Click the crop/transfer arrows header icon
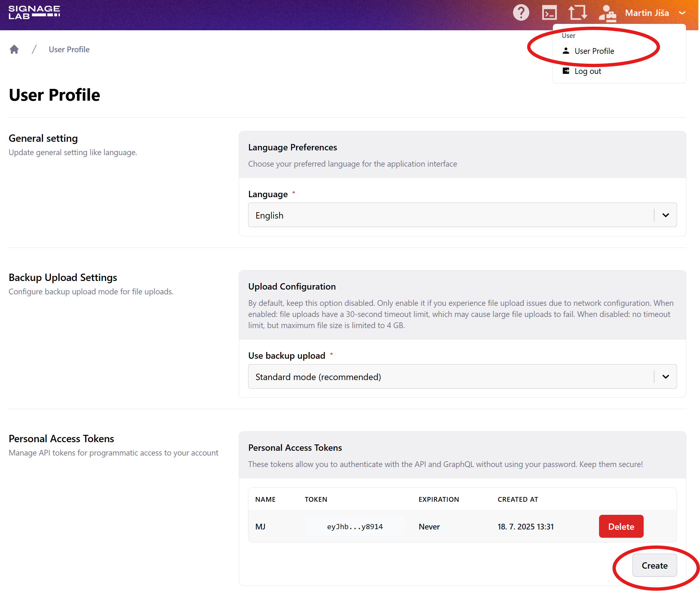The height and width of the screenshot is (597, 700). pyautogui.click(x=578, y=13)
